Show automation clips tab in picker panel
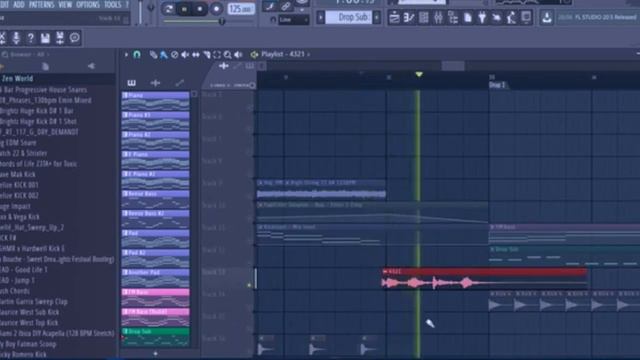The height and width of the screenshot is (360, 640). click(180, 83)
